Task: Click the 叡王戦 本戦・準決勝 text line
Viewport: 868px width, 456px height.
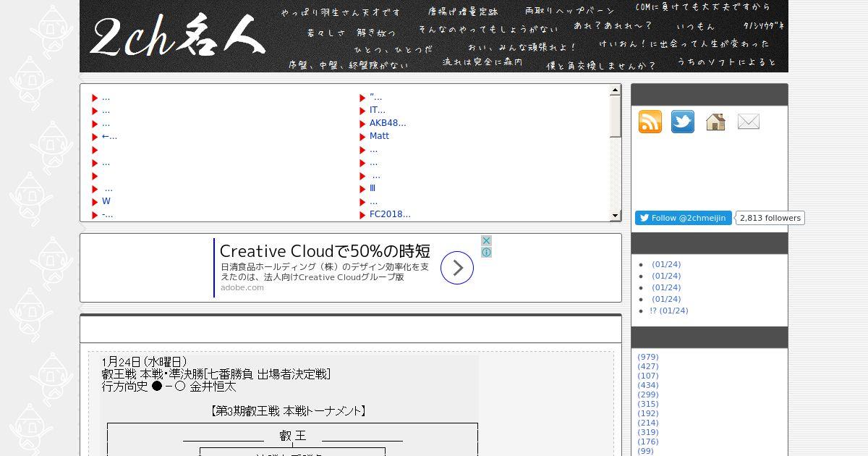Action: click(216, 374)
